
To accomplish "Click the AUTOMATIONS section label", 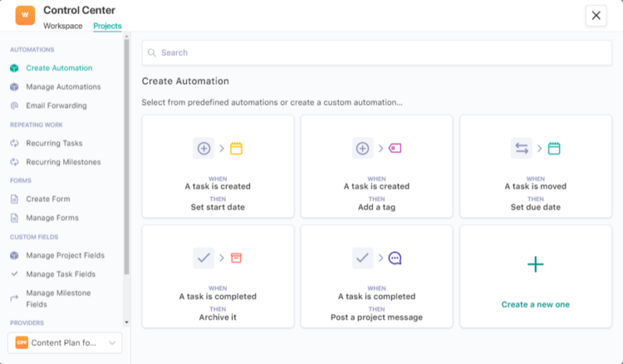I will click(x=32, y=50).
